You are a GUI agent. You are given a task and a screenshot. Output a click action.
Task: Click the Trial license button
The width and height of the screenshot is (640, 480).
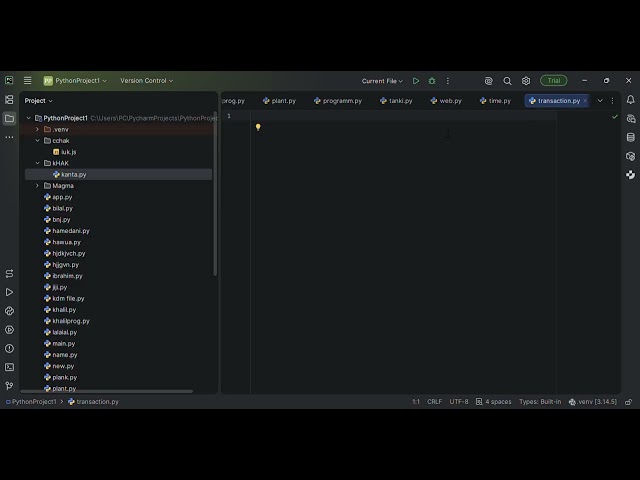pyautogui.click(x=553, y=81)
